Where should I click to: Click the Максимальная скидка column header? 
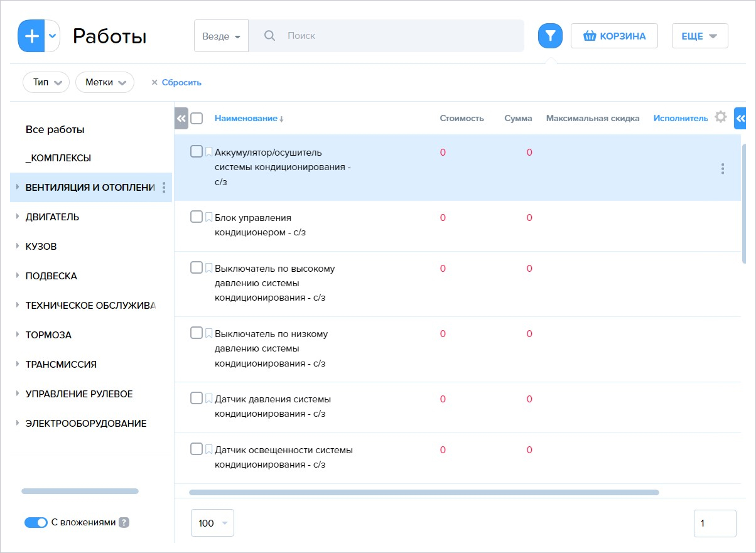[x=593, y=118]
